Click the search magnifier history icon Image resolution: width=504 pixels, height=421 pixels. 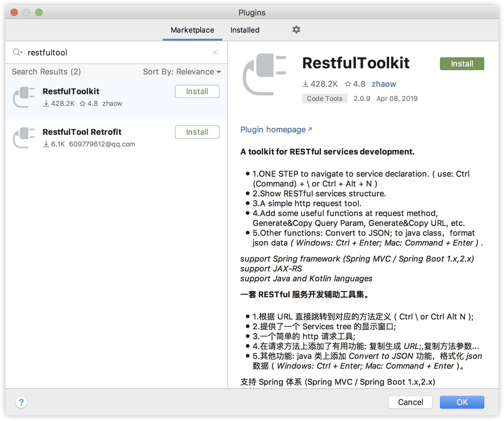18,52
